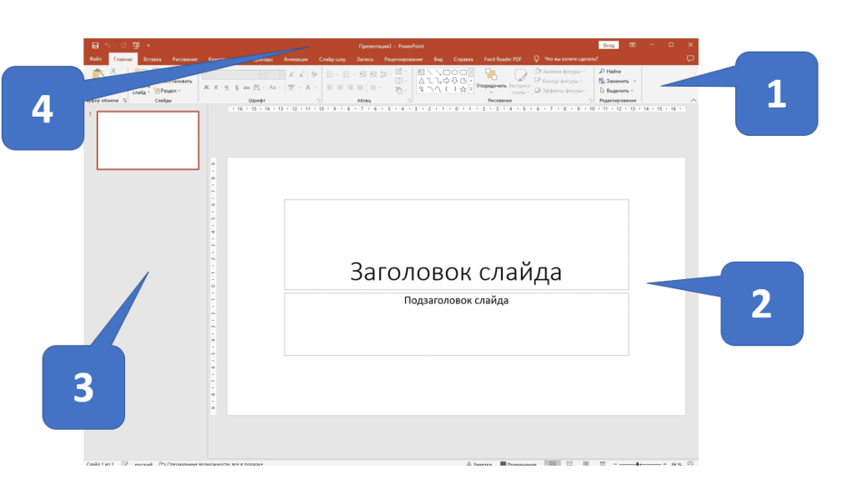Toggle underline Ч formatting
Image resolution: width=852 pixels, height=504 pixels.
click(226, 88)
